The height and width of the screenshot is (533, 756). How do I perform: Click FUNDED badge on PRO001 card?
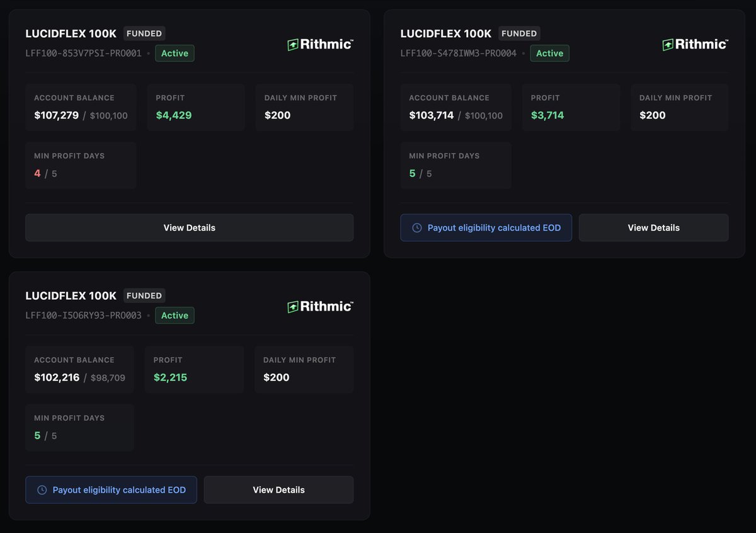click(144, 33)
